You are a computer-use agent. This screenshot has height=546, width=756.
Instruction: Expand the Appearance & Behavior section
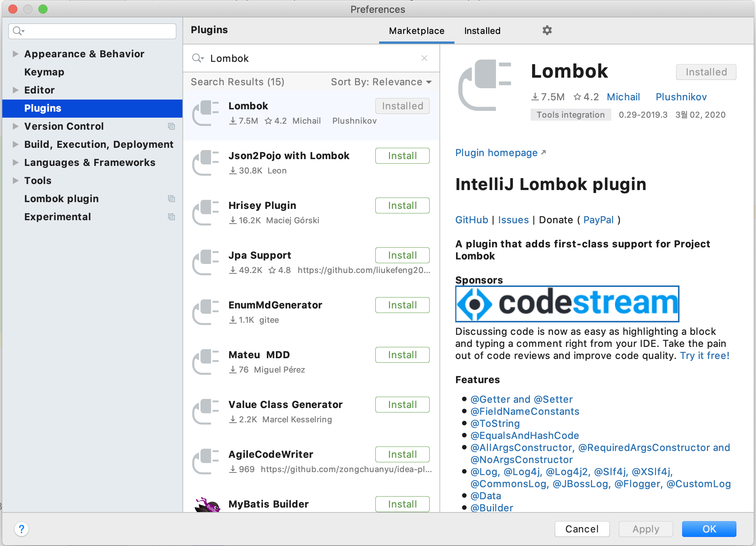(15, 54)
